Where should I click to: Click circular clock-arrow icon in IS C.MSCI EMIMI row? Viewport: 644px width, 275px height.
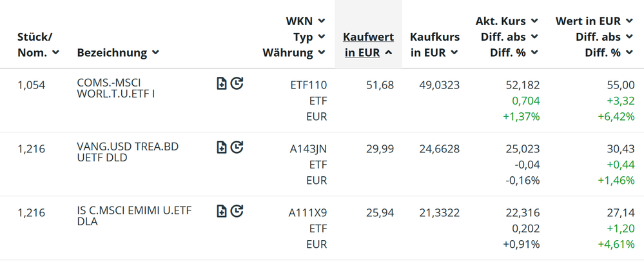point(237,210)
